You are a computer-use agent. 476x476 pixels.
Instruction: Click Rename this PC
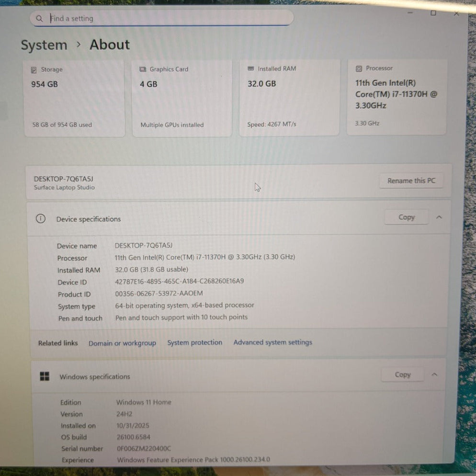(x=411, y=181)
